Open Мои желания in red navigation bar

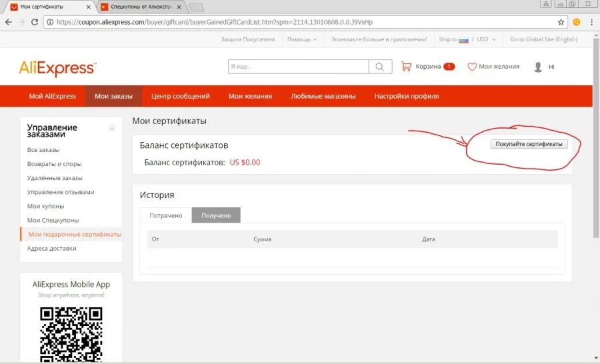[250, 97]
